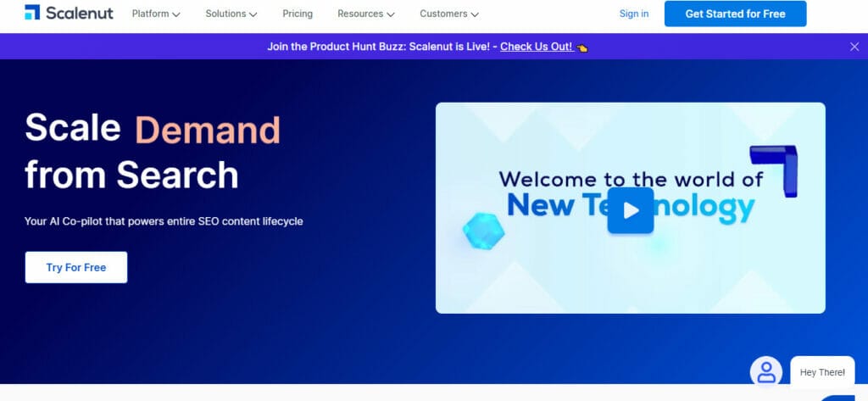Expand the Resources dropdown menu

(x=366, y=14)
